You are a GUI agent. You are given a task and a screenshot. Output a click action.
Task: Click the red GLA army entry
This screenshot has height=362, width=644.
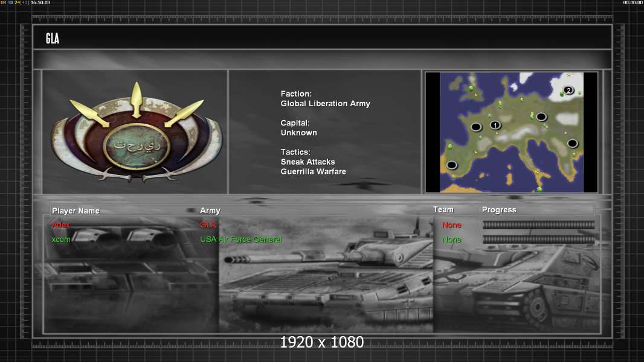[208, 225]
